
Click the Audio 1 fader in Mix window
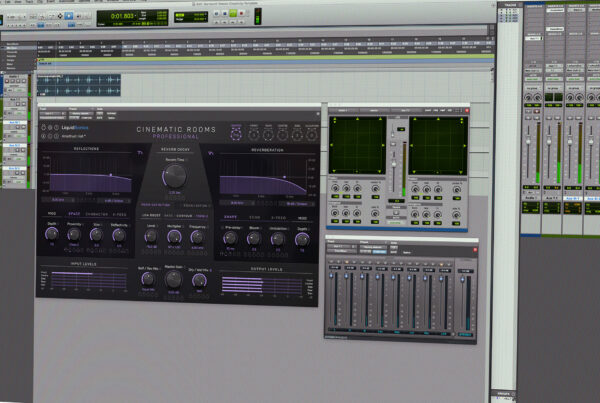coord(528,142)
